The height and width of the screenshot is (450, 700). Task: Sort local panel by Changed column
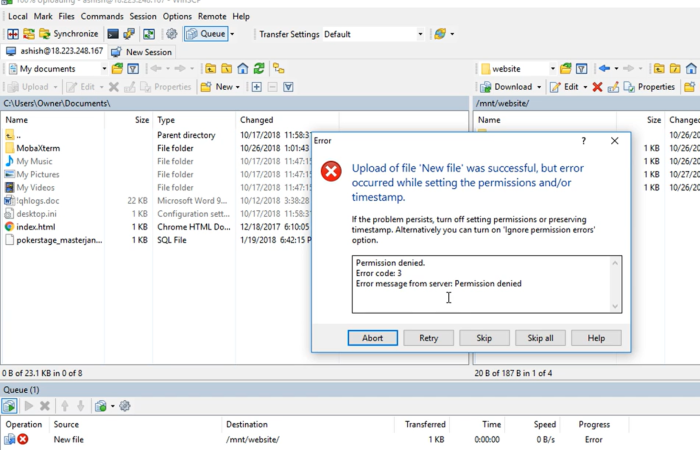pos(287,120)
